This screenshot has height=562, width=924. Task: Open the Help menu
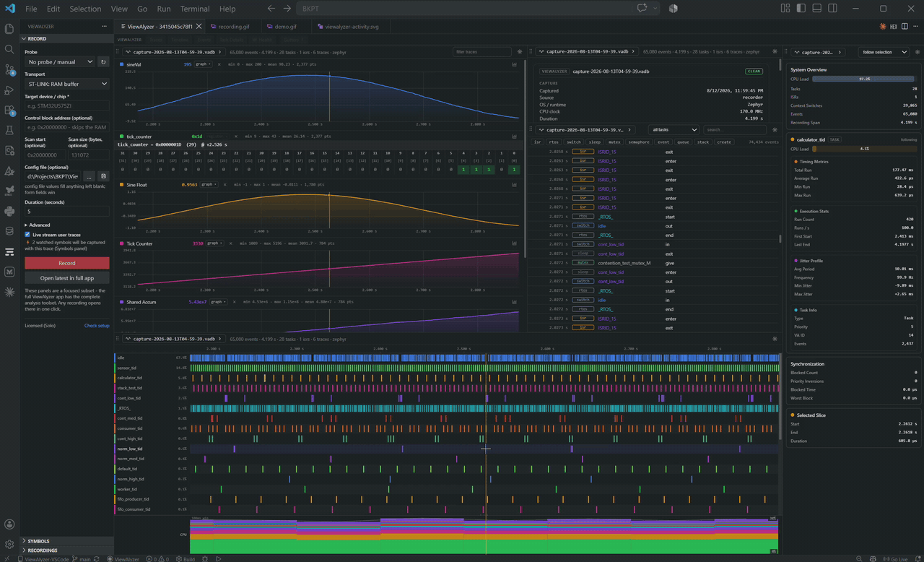pos(227,9)
